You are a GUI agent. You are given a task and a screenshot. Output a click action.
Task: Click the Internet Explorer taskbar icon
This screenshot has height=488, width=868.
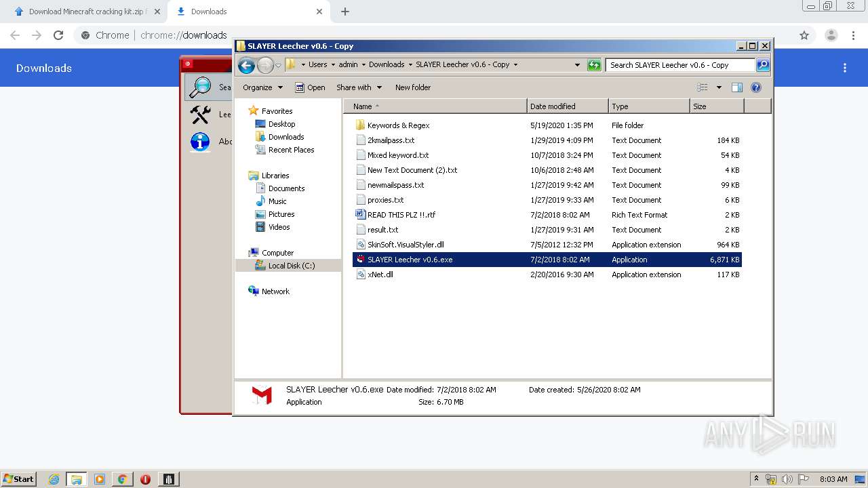click(54, 479)
